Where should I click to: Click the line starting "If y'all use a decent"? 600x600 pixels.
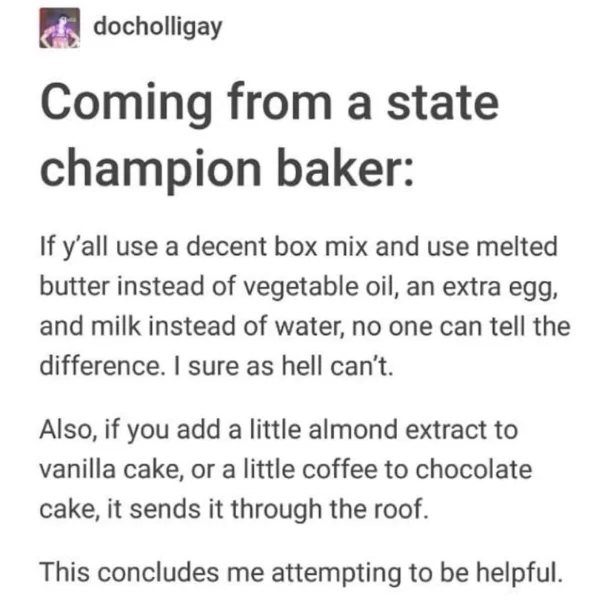coord(299,248)
